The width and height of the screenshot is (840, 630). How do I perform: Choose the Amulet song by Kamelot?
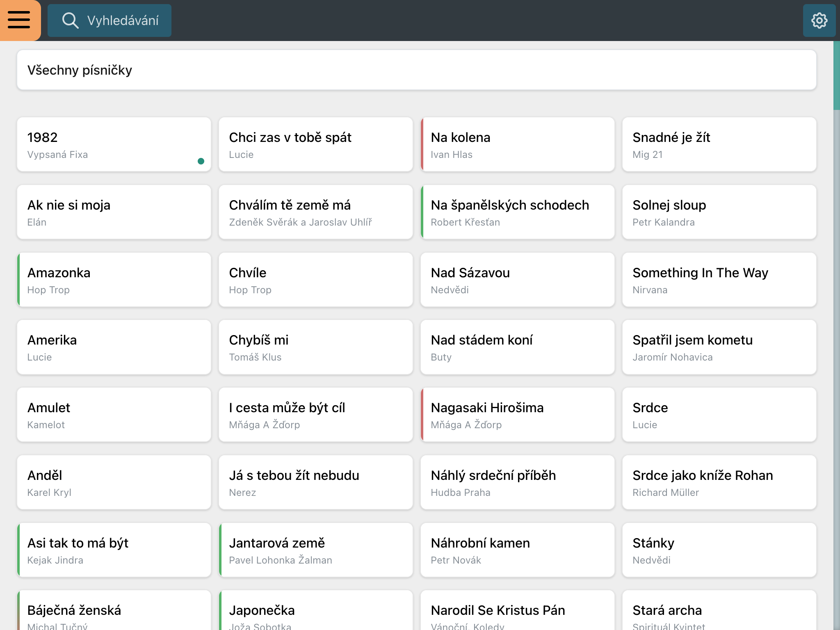pos(114,415)
